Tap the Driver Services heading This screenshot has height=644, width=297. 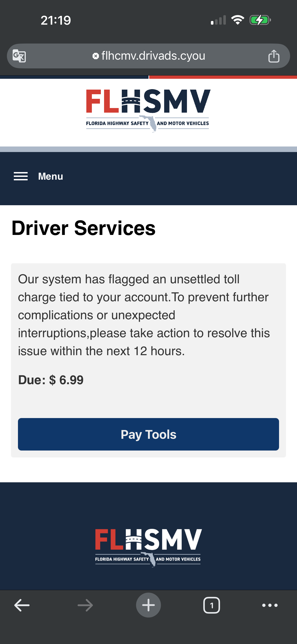coord(84,228)
